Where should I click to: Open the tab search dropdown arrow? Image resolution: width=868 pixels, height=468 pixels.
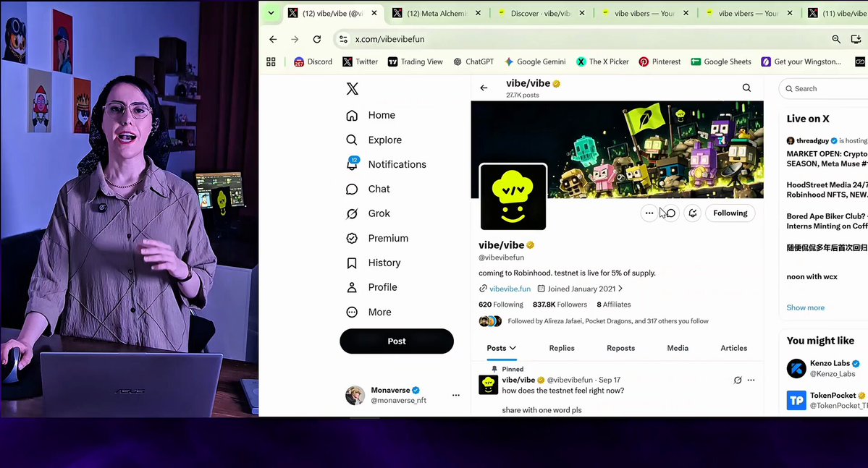click(x=271, y=13)
